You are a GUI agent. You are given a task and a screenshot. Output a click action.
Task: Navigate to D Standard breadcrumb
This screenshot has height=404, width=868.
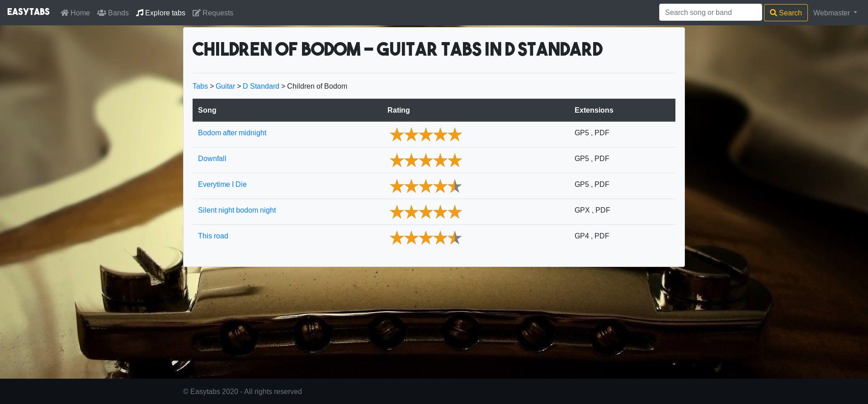[261, 86]
